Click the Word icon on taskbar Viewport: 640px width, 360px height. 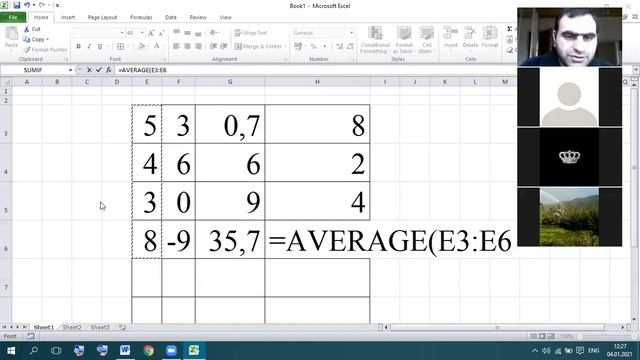125,350
